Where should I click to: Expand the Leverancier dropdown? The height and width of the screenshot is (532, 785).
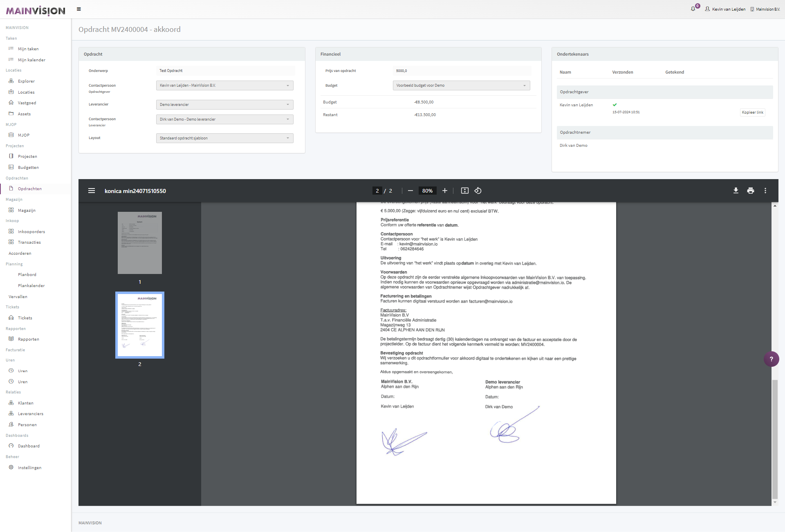coord(224,105)
